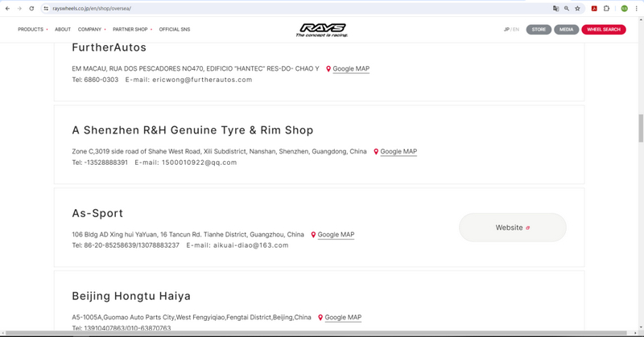644x337 pixels.
Task: Expand the PARTNER SHOP dropdown menu
Action: click(132, 30)
